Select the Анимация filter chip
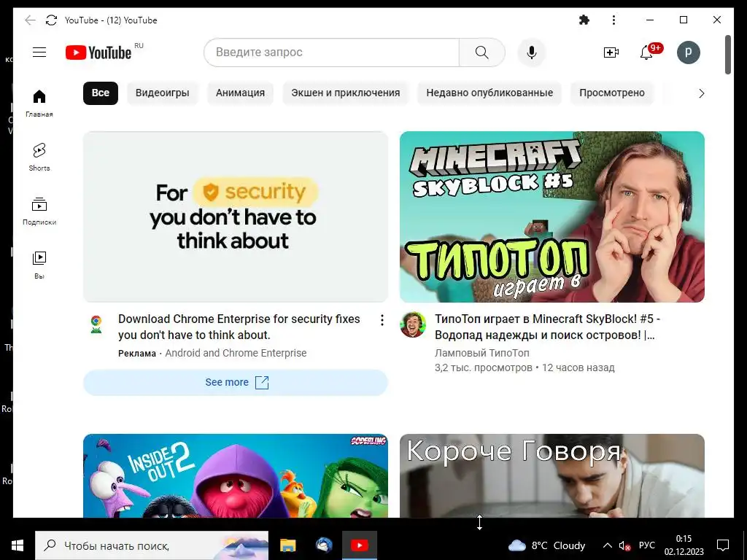This screenshot has width=747, height=560. coord(240,93)
